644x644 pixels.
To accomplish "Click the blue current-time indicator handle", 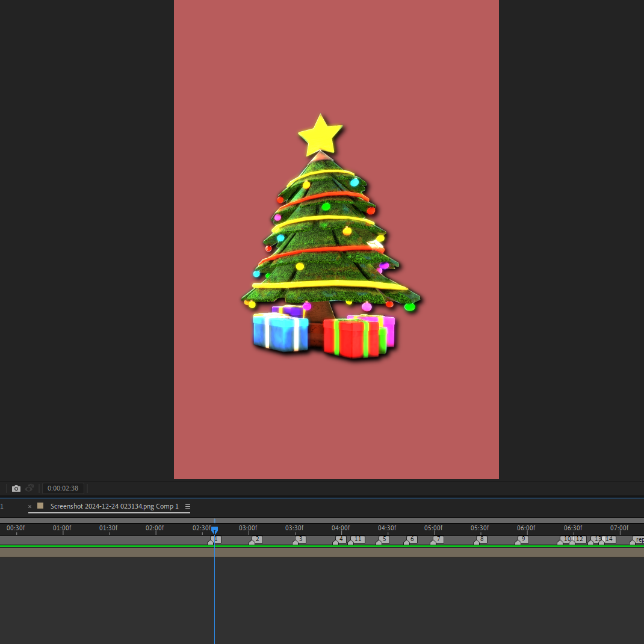I will pyautogui.click(x=214, y=530).
